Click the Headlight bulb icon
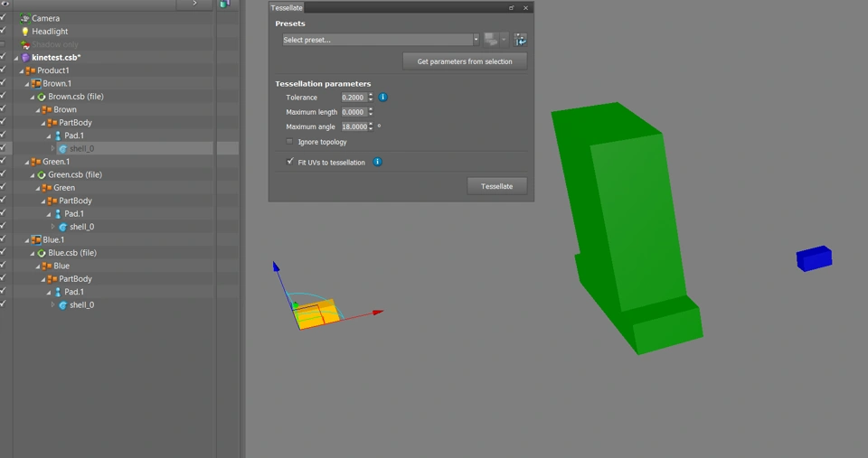This screenshot has width=868, height=458. (25, 32)
